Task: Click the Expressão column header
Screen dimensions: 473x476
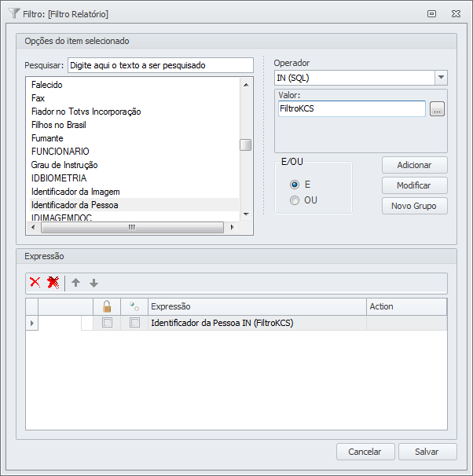Action: [x=257, y=306]
